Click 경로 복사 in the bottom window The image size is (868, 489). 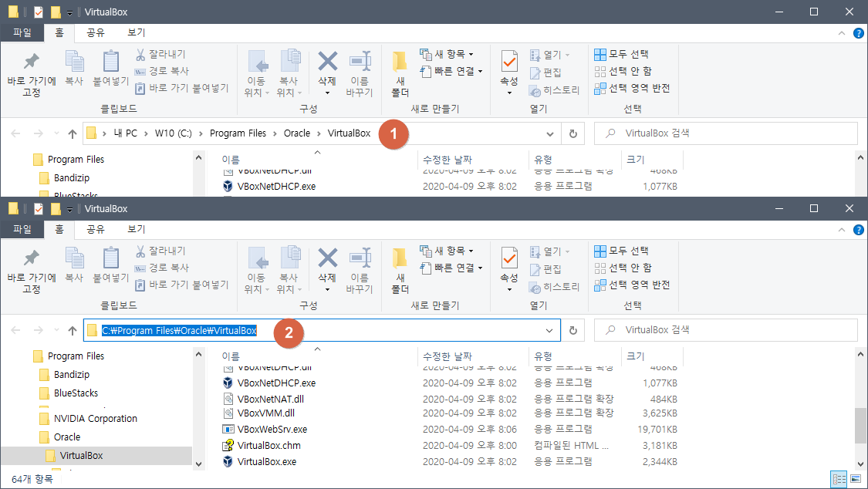[x=162, y=268]
